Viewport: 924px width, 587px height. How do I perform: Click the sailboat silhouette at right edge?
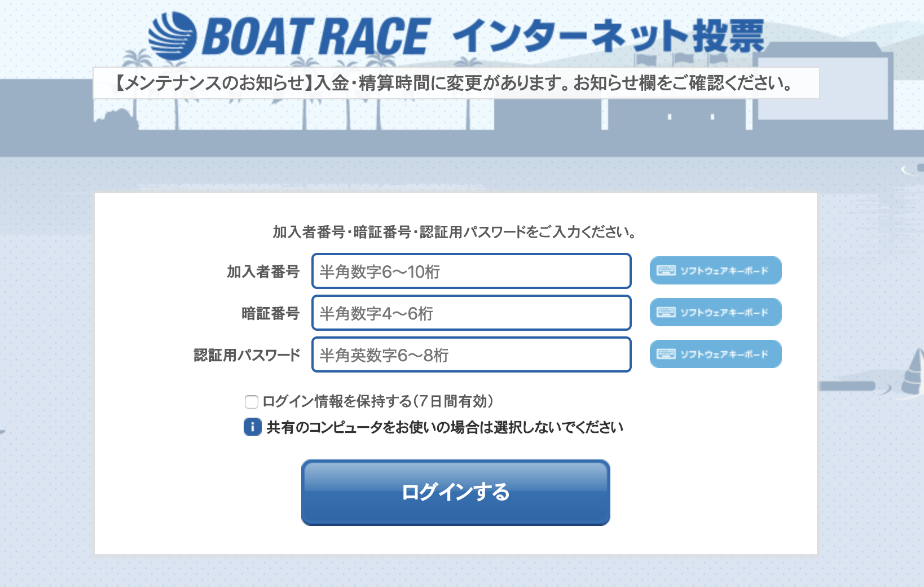pyautogui.click(x=913, y=371)
